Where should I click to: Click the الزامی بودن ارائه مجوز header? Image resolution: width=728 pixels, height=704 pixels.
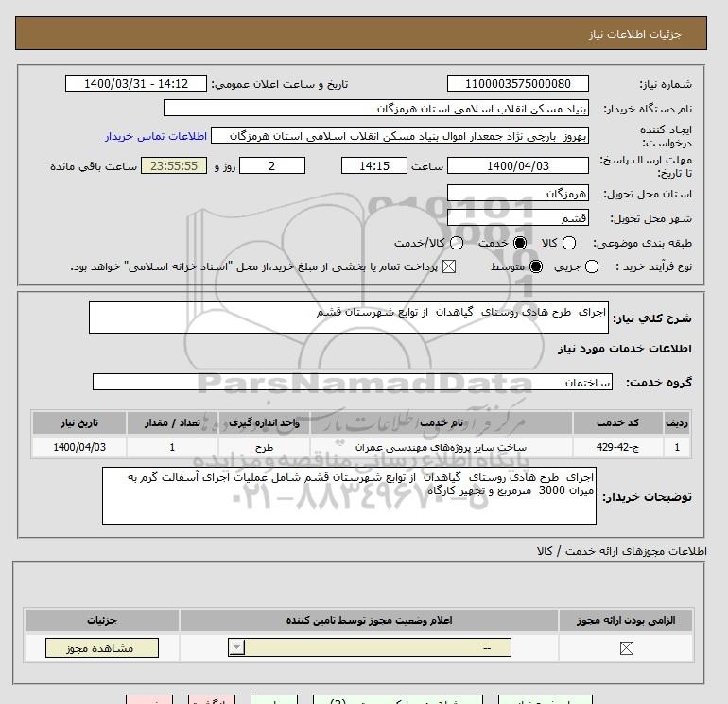coord(626,620)
